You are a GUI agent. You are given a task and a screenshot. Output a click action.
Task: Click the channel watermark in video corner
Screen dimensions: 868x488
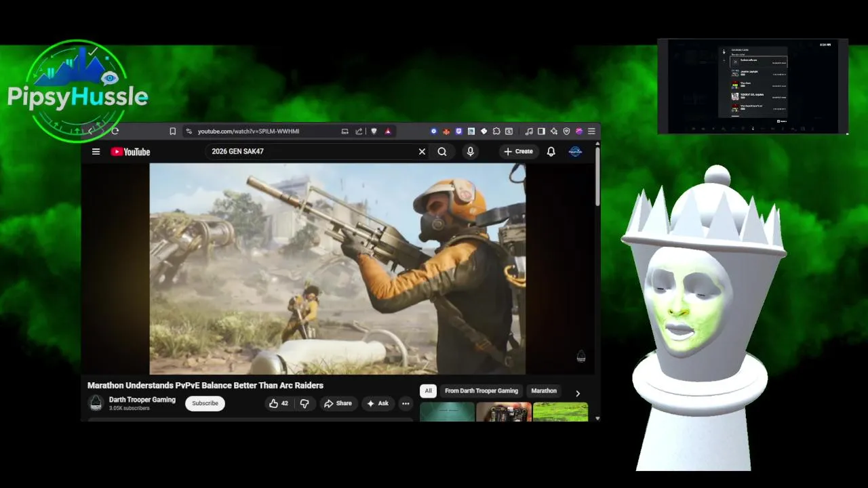(x=581, y=357)
